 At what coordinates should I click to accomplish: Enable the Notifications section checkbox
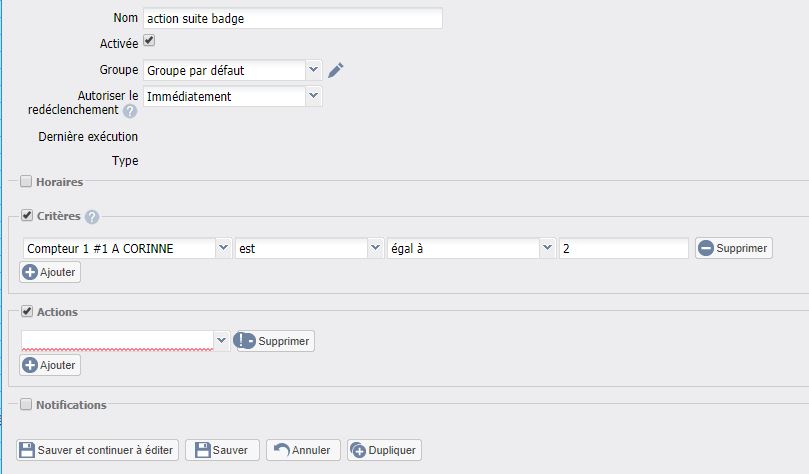pyautogui.click(x=26, y=405)
